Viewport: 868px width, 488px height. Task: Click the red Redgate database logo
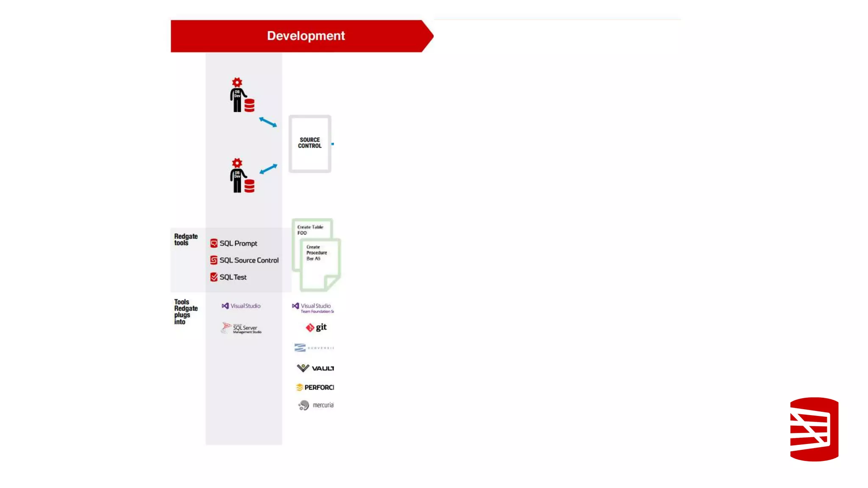pyautogui.click(x=814, y=429)
